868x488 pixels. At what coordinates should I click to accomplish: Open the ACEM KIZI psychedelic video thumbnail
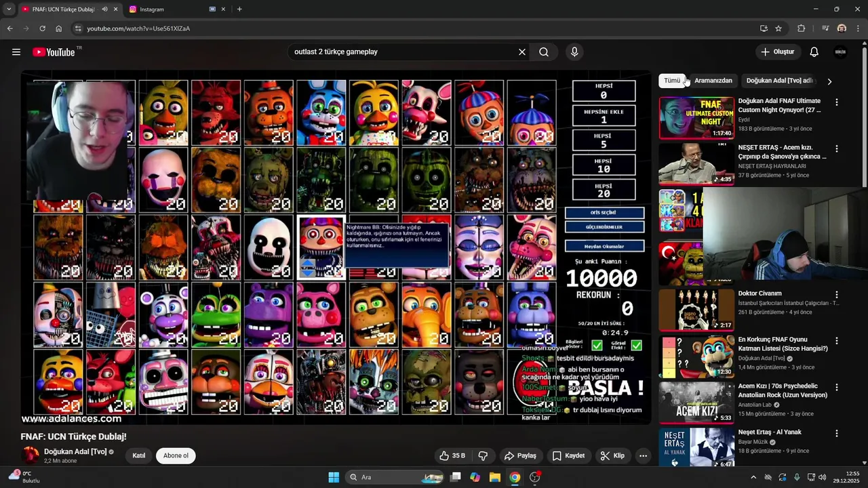coord(696,403)
